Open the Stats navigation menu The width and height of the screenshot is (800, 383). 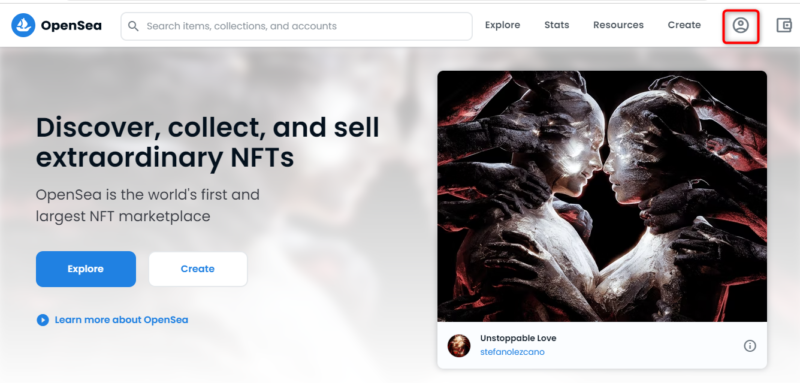coord(557,25)
